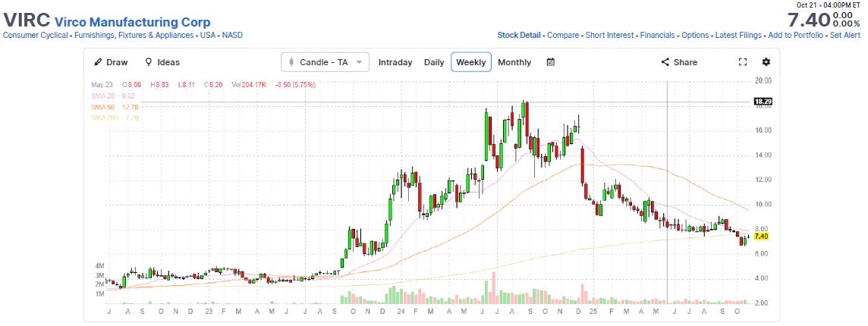Open the Short Interest link
Image resolution: width=868 pixels, height=326 pixels.
coord(609,35)
